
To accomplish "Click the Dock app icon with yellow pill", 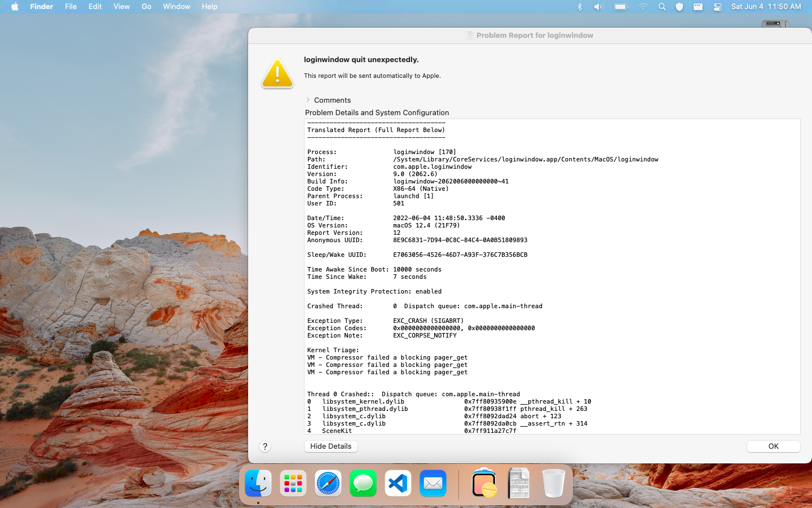I will [484, 483].
